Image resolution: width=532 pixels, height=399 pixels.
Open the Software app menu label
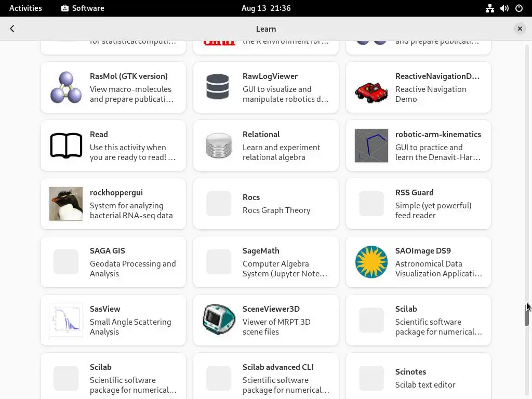tap(88, 8)
